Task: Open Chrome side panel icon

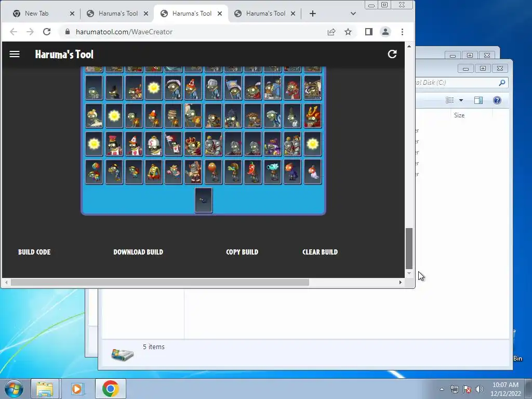Action: (369, 32)
